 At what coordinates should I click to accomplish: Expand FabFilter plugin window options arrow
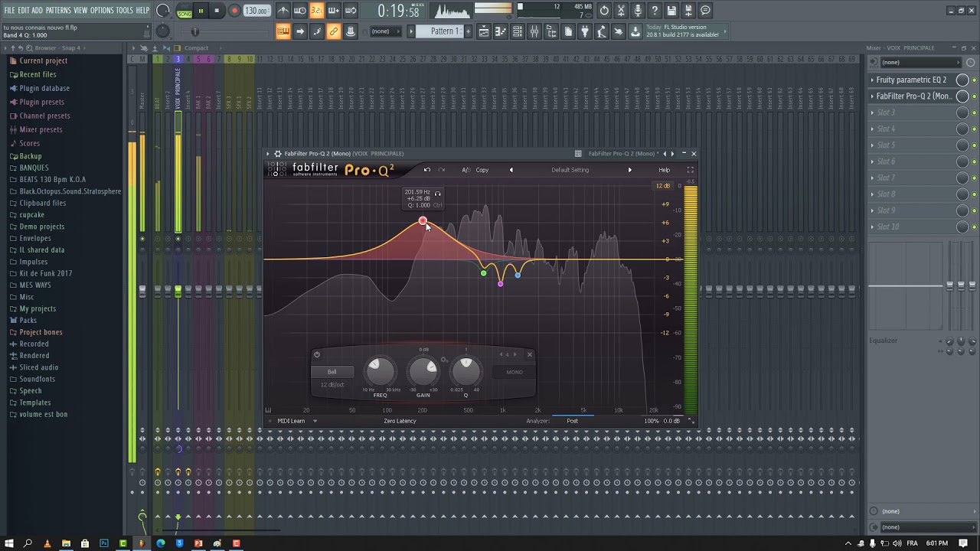(x=268, y=154)
